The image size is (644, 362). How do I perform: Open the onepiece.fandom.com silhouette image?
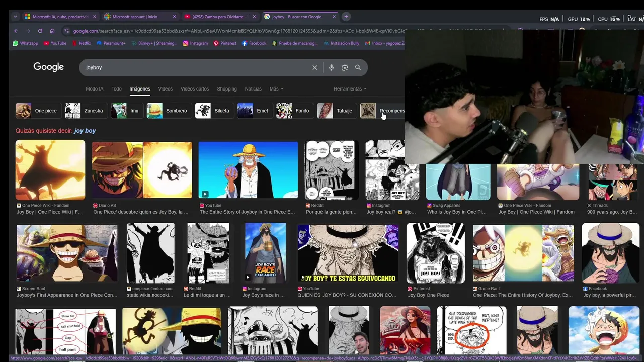[151, 253]
